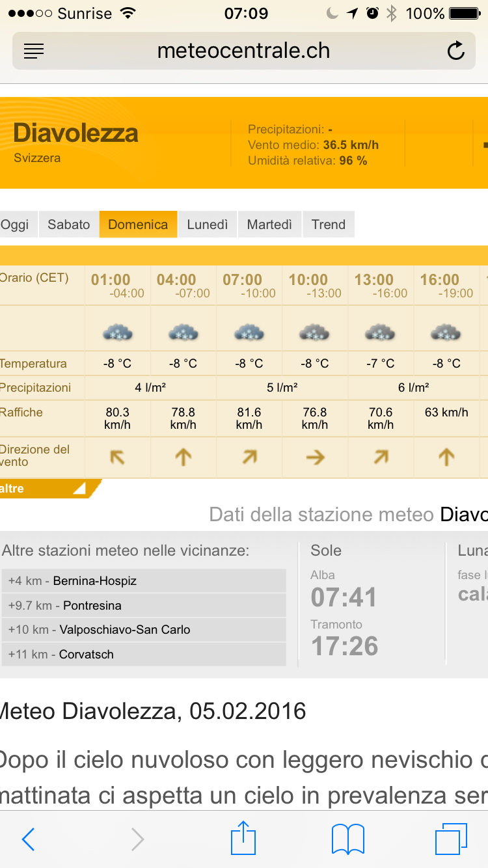The image size is (488, 868).
Task: Tap the meteocentrale.ch address bar
Action: click(x=243, y=51)
